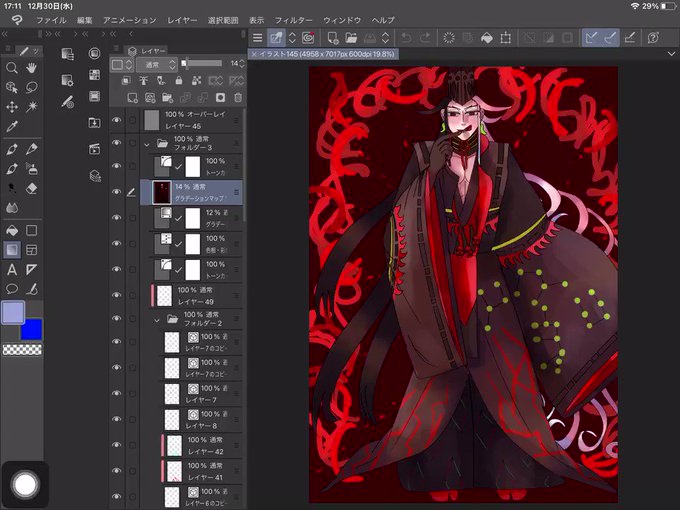Select the Zoom magnifier tool

(12, 68)
